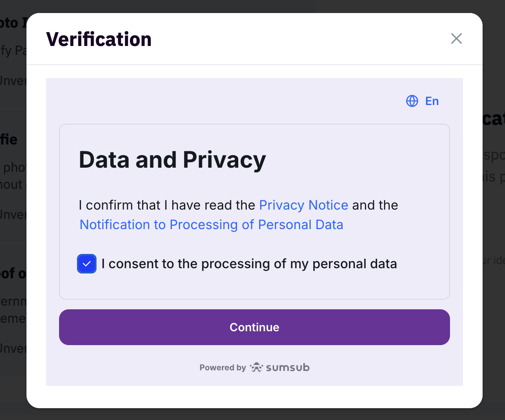
Task: Click the consent to processing label text
Action: click(x=249, y=264)
